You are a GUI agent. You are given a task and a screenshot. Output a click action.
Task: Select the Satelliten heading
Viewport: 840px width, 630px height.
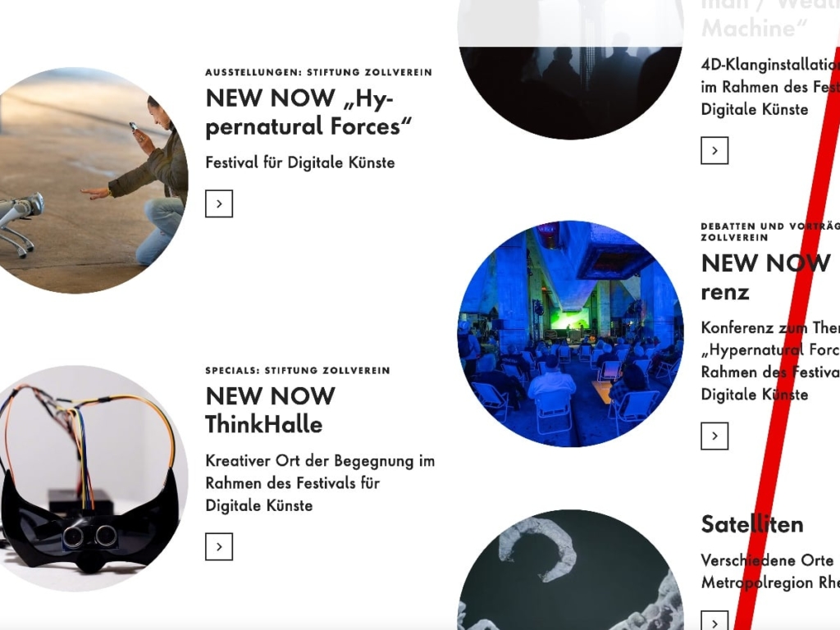pyautogui.click(x=752, y=524)
